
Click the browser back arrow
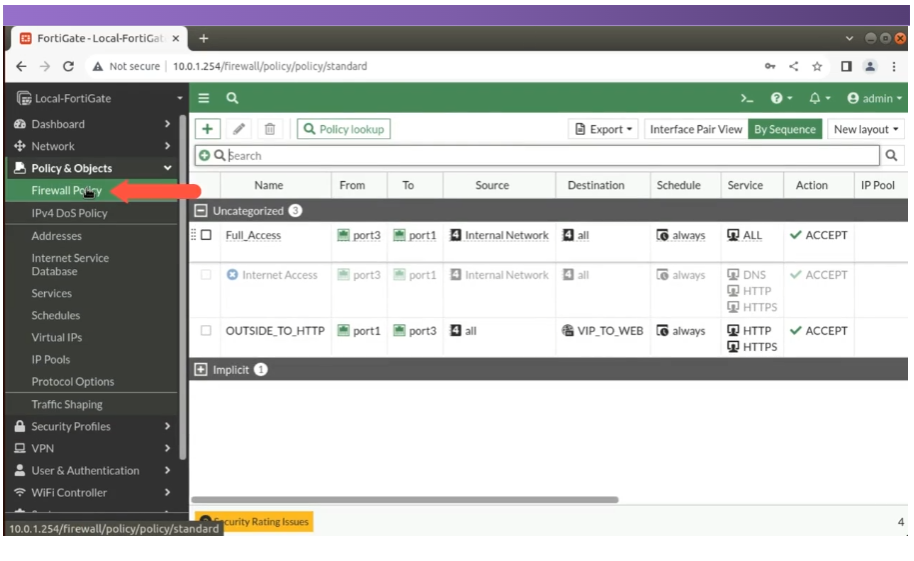pos(21,66)
